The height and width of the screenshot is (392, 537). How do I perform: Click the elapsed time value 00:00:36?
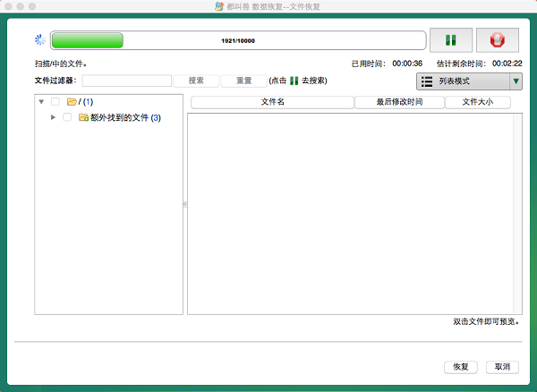point(407,64)
